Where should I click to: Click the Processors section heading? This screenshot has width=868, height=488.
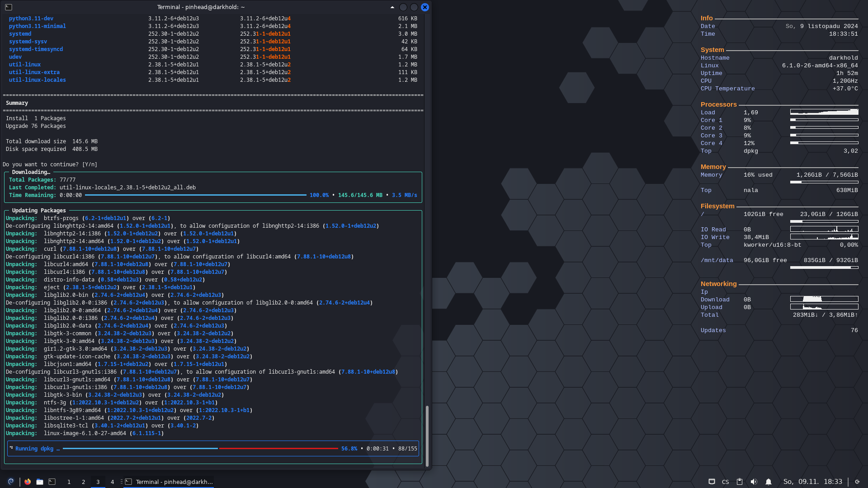[718, 104]
